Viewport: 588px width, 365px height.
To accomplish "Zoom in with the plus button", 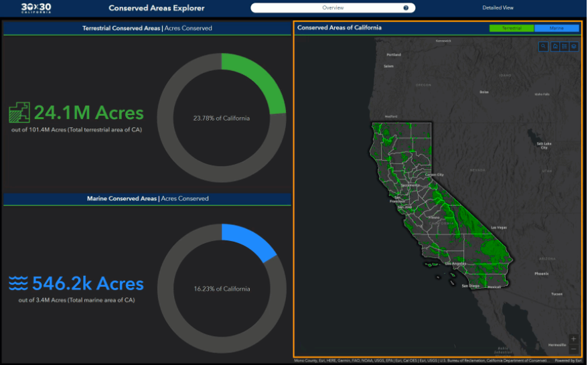I will 573,339.
